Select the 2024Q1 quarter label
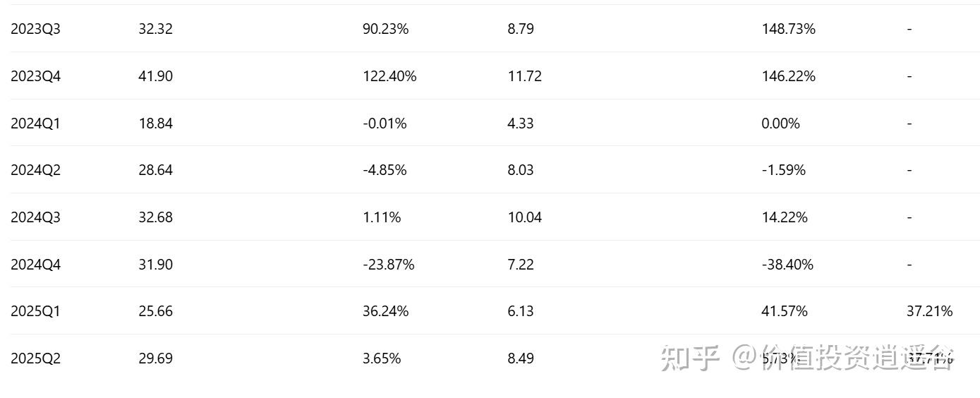 [35, 123]
